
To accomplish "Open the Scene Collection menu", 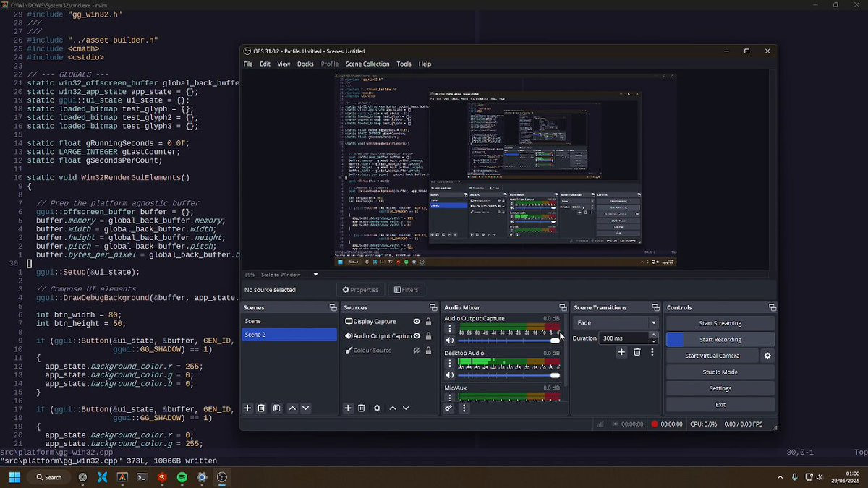I will tap(367, 64).
